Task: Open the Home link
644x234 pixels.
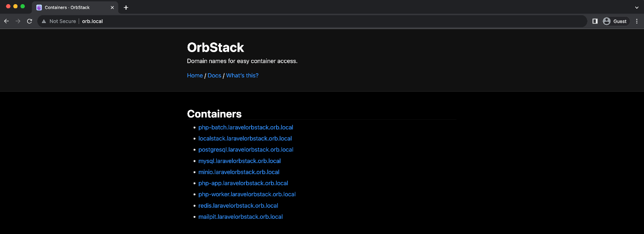Action: 195,76
